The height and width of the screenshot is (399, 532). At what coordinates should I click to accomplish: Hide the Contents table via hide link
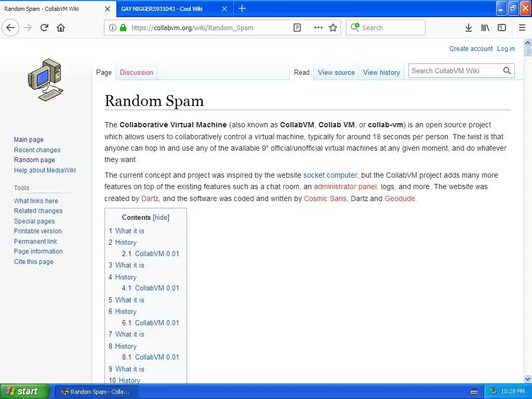point(161,218)
